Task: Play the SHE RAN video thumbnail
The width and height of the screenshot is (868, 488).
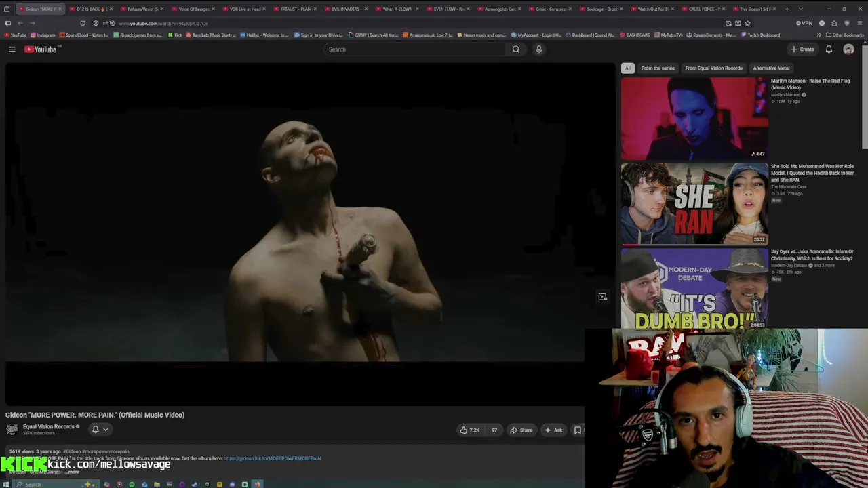Action: [694, 203]
